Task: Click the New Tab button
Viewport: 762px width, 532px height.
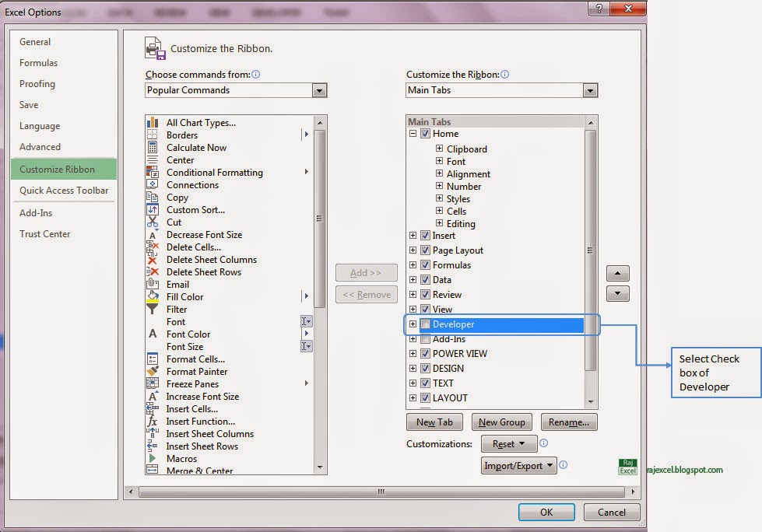Action: pos(435,422)
